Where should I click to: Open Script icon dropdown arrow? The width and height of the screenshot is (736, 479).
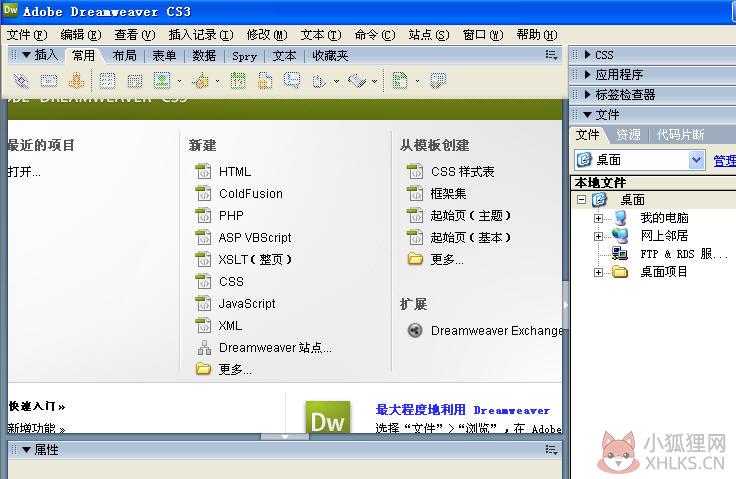pyautogui.click(x=375, y=81)
